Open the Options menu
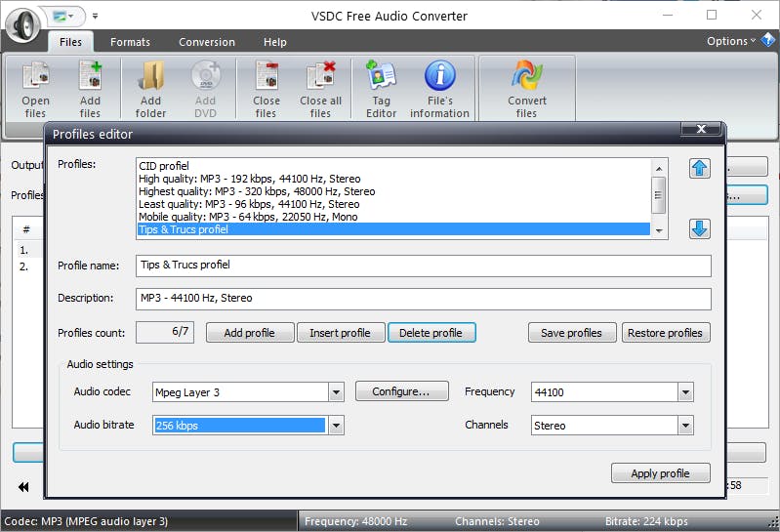780x532 pixels. (731, 41)
